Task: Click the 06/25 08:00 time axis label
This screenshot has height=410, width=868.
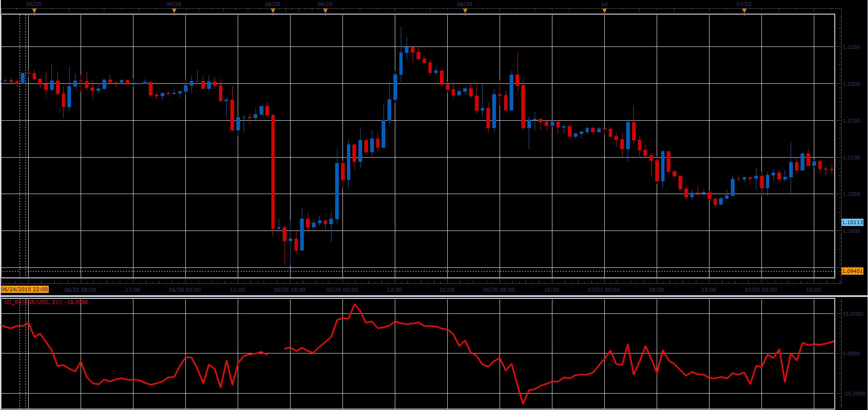Action: (80, 290)
